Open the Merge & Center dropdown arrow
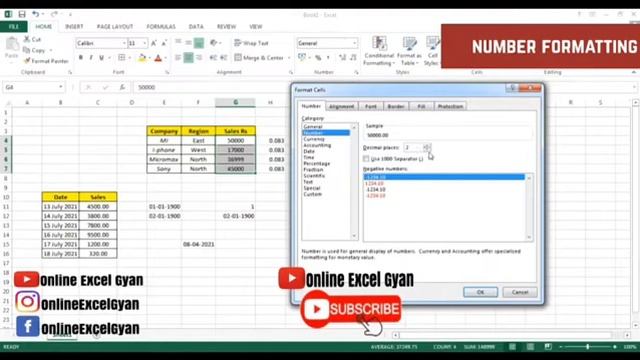 (x=289, y=58)
